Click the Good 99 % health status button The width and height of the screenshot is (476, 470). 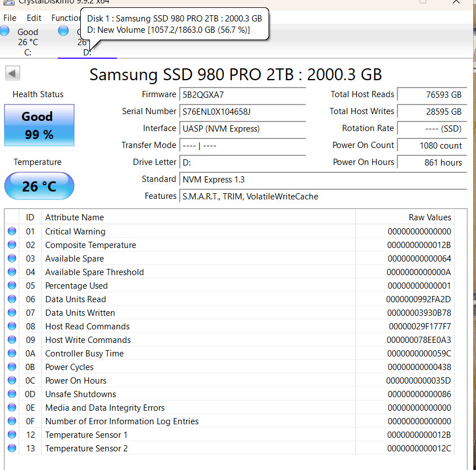point(39,125)
